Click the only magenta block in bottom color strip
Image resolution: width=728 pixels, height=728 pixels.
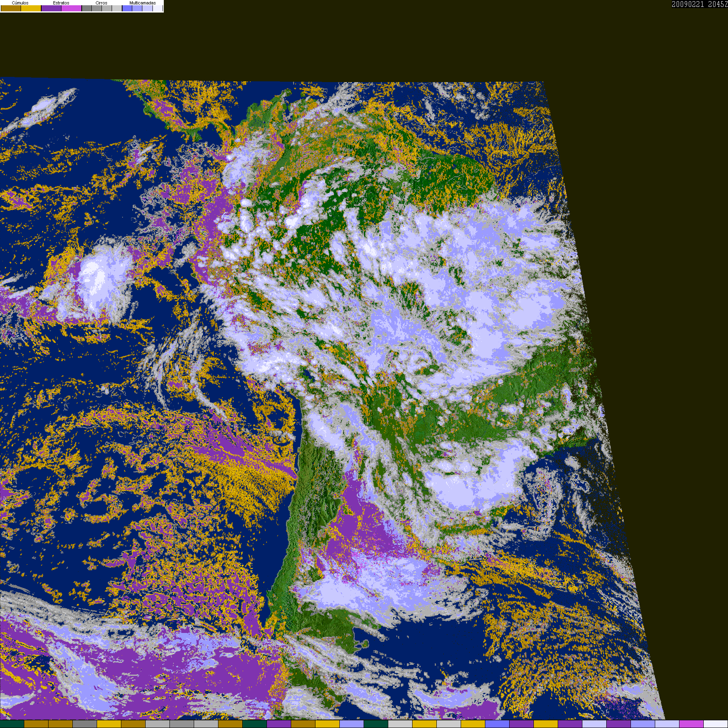click(x=691, y=724)
